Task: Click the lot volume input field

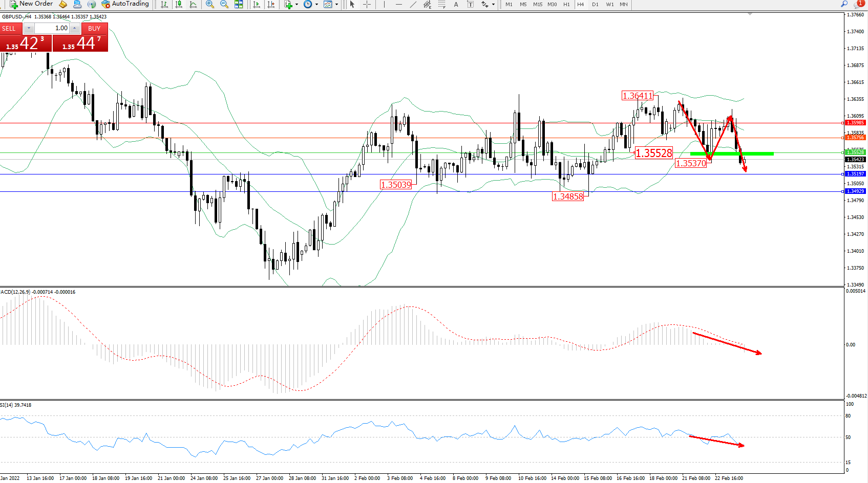Action: tap(51, 28)
